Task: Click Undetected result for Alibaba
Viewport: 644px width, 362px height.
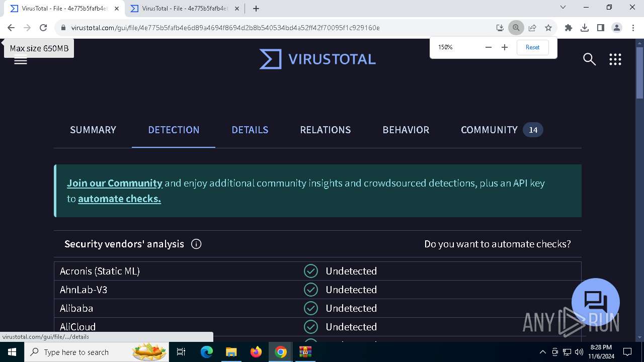Action: [x=351, y=308]
